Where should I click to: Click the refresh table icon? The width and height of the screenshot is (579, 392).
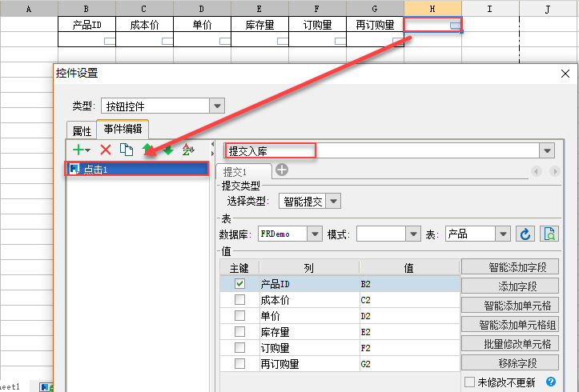coord(525,234)
